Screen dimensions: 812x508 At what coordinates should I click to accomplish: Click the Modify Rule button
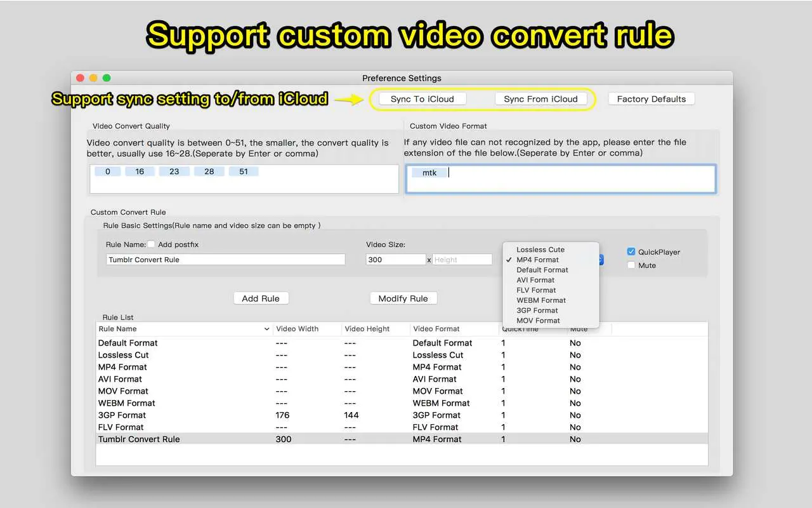[403, 298]
